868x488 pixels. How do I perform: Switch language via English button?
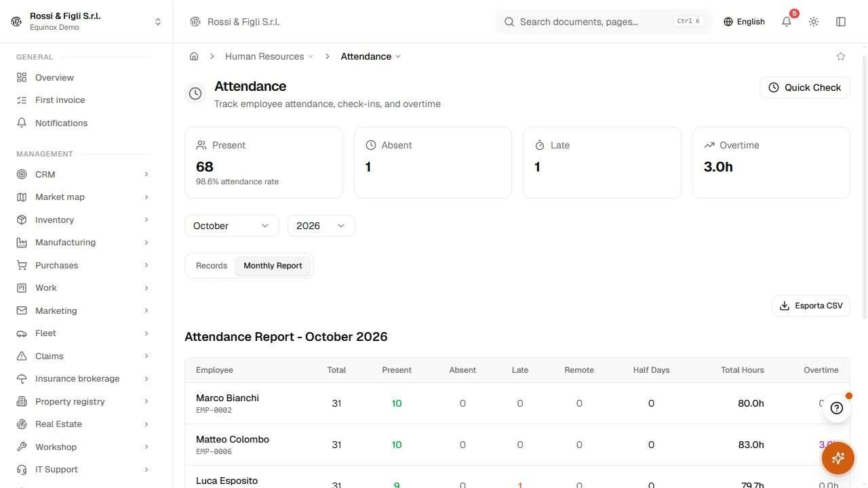click(744, 22)
